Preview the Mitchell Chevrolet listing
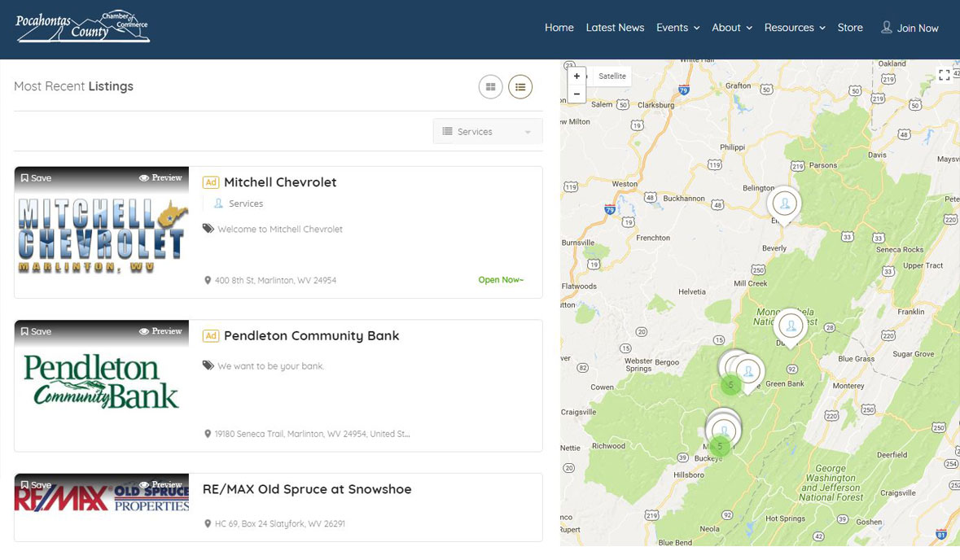This screenshot has height=560, width=960. coord(160,178)
